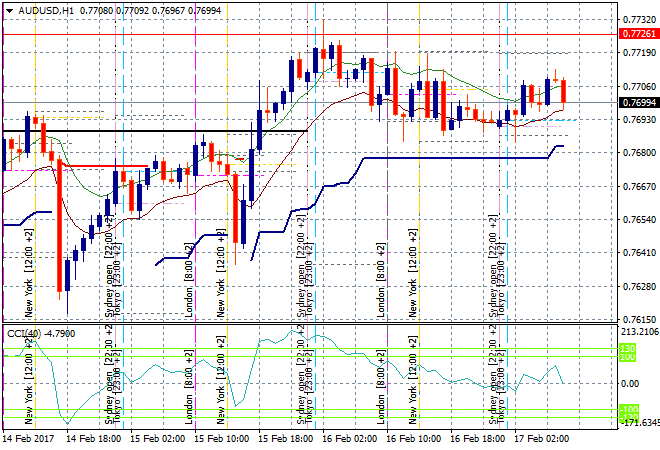Image resolution: width=660 pixels, height=450 pixels.
Task: Select the 0.77320 price axis label
Action: click(x=639, y=20)
